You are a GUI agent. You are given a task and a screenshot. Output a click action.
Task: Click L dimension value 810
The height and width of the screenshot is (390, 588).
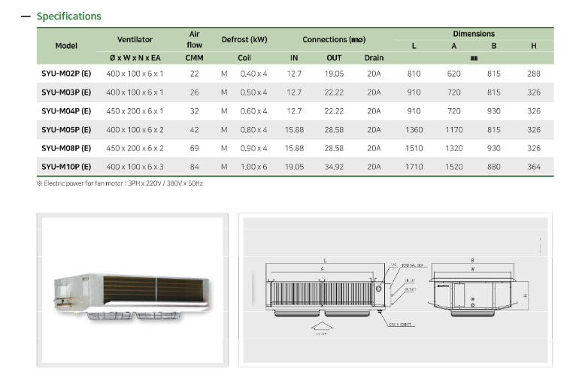(x=414, y=74)
